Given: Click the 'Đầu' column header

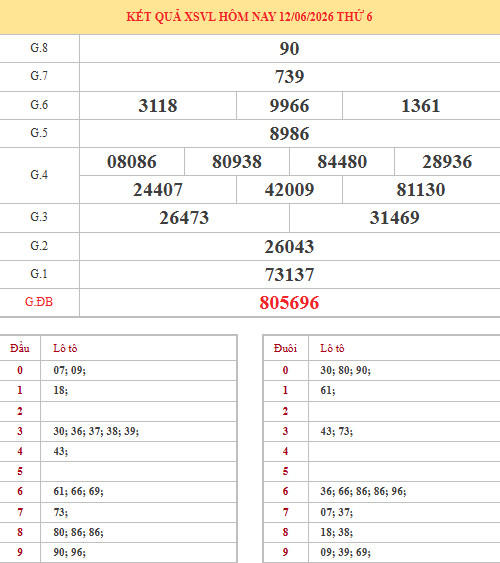Looking at the screenshot, I should point(20,348).
